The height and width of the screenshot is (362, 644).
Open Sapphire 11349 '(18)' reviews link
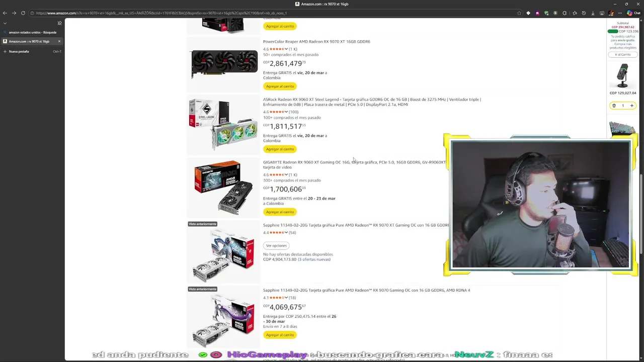coord(292,297)
